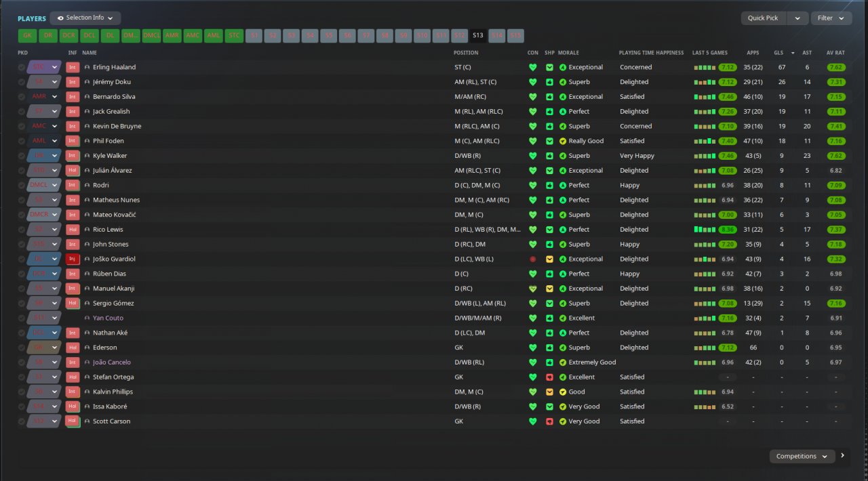The height and width of the screenshot is (481, 868).
Task: Toggle picked checkbox for Phil Foden
Action: coord(22,141)
